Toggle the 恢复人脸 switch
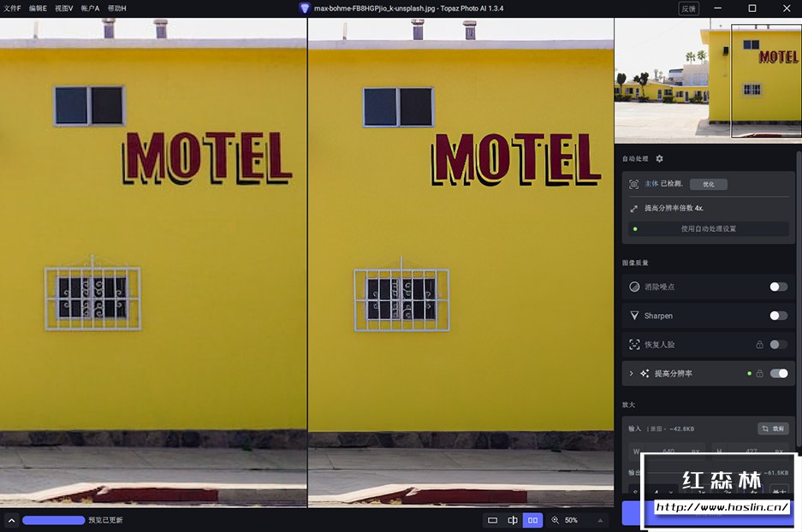The height and width of the screenshot is (532, 802). (779, 345)
